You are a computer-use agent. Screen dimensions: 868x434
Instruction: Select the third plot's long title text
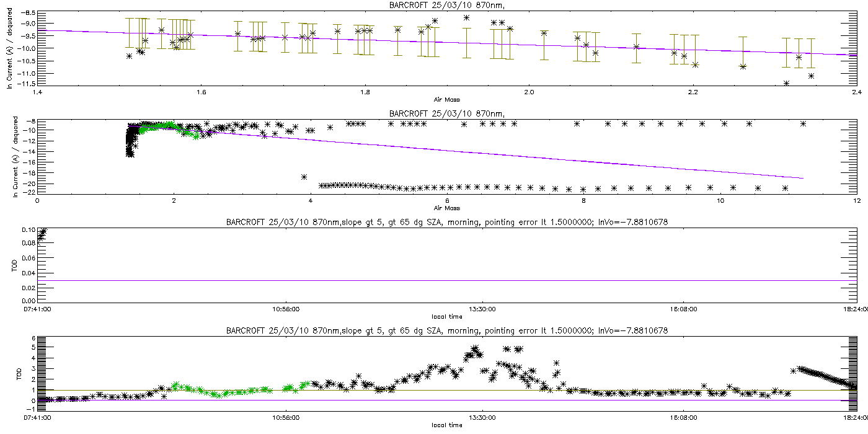(446, 222)
